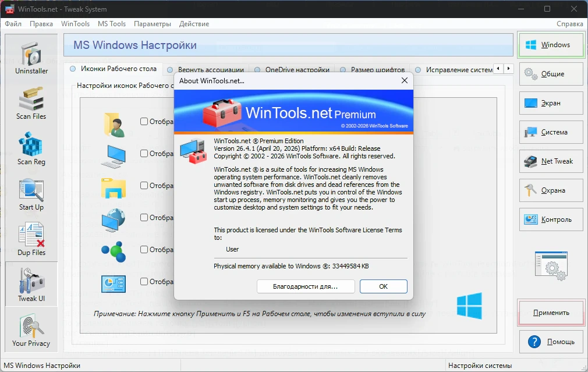Image resolution: width=588 pixels, height=372 pixels.
Task: Click the computer monitor desktop icon
Action: [x=114, y=157]
